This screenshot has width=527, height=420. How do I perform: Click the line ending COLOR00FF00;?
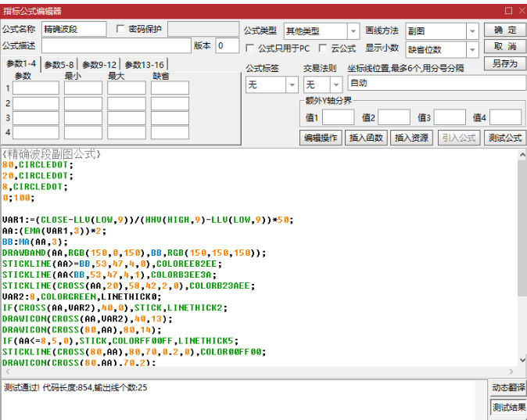pos(134,352)
